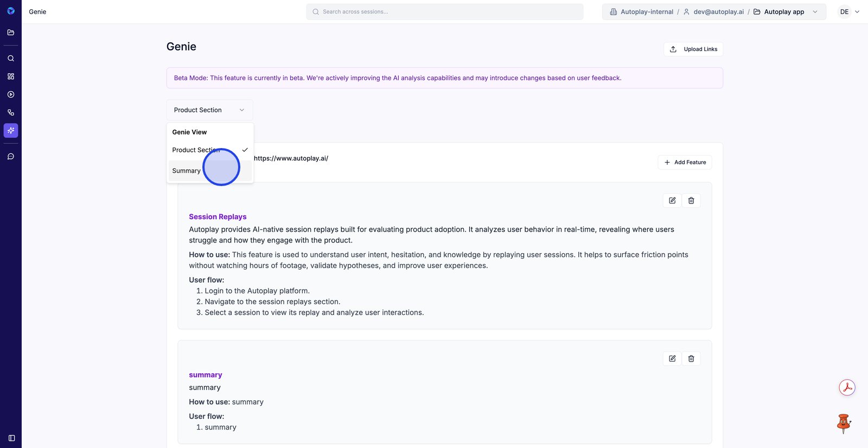Viewport: 868px width, 448px height.
Task: Open the chat bubble icon in sidebar
Action: click(11, 156)
